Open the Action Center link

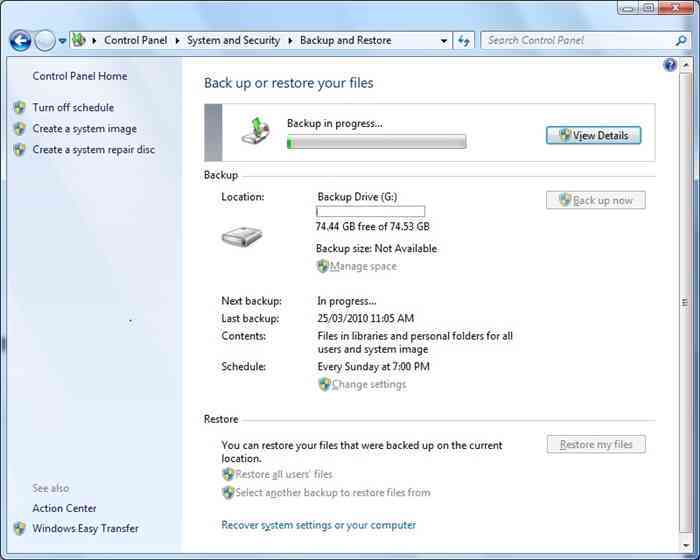click(64, 508)
